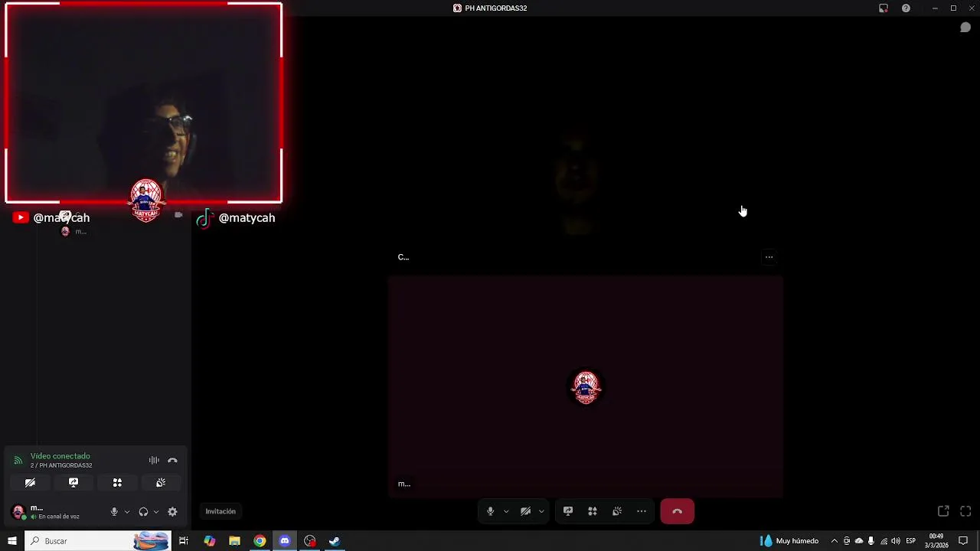
Task: Expand output device options beside headphones
Action: (x=155, y=512)
